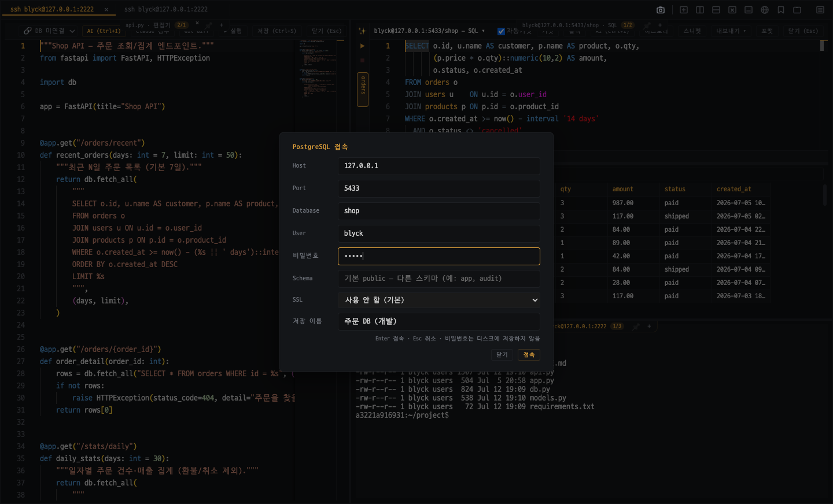
Task: Click the User input field
Action: [x=439, y=234]
